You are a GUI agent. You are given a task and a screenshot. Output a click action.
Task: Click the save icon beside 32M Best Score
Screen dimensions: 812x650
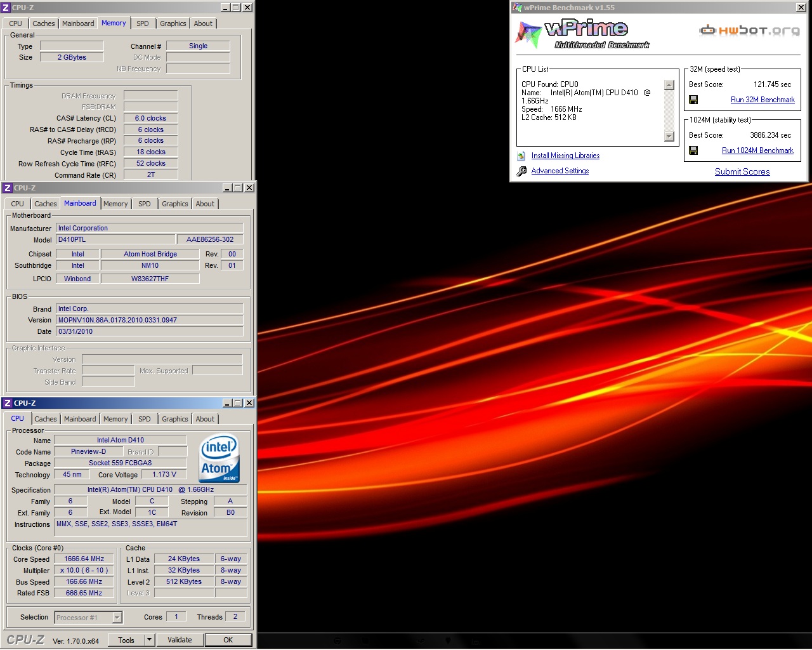pos(693,100)
